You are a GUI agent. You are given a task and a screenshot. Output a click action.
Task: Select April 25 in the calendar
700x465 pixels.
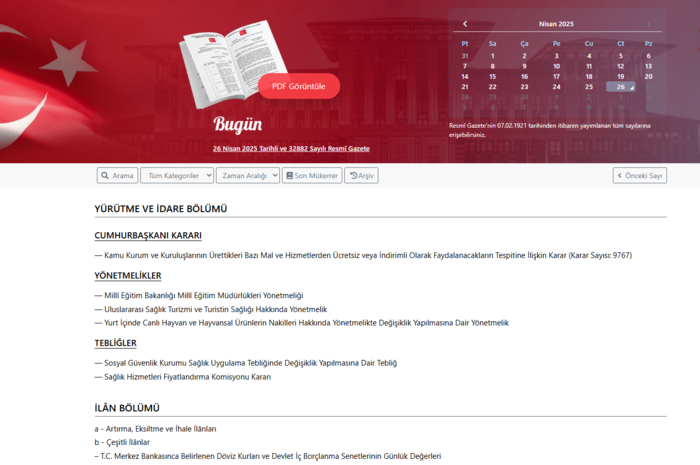click(589, 87)
